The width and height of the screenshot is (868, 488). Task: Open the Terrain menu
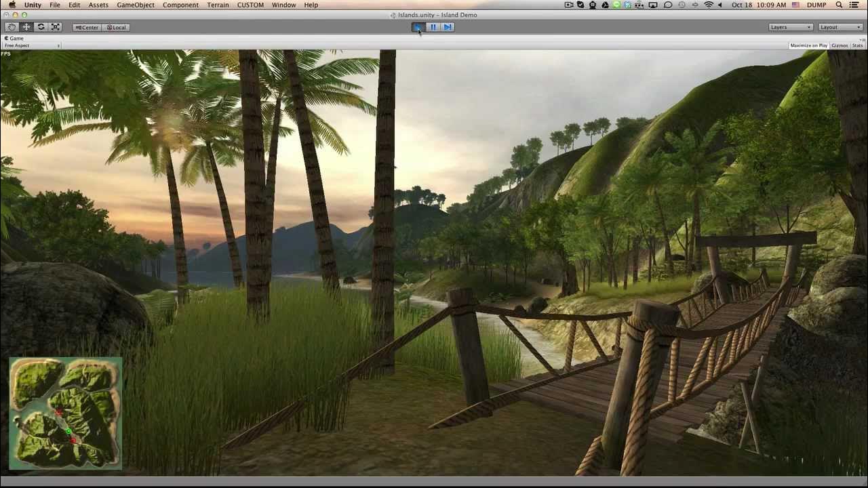218,5
